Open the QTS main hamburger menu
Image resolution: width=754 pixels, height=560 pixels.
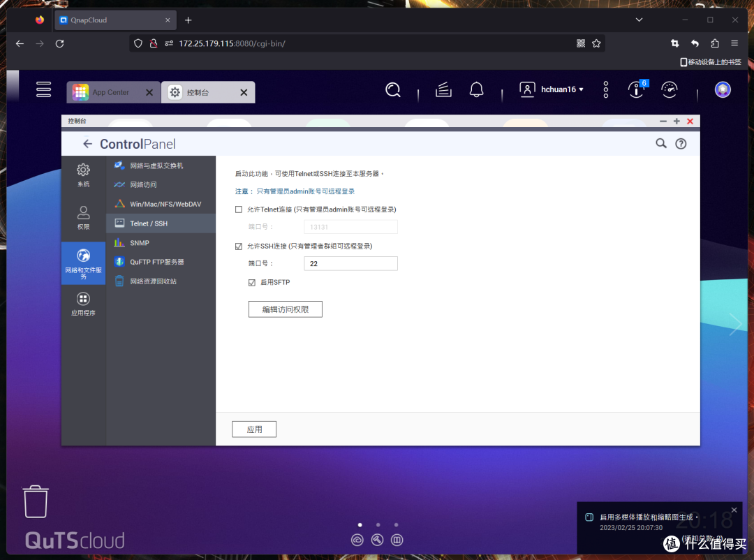[43, 89]
